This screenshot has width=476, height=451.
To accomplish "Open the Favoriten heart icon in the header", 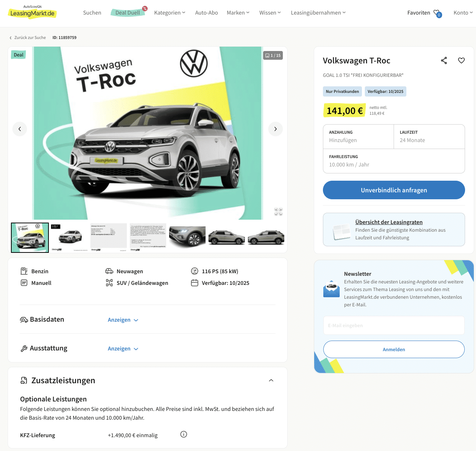I will pyautogui.click(x=437, y=13).
